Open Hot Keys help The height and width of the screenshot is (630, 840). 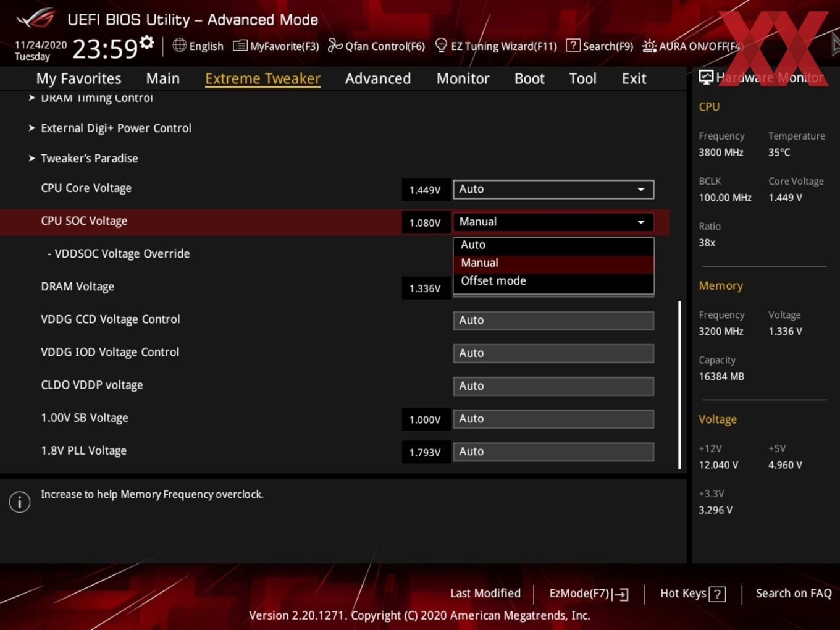692,594
